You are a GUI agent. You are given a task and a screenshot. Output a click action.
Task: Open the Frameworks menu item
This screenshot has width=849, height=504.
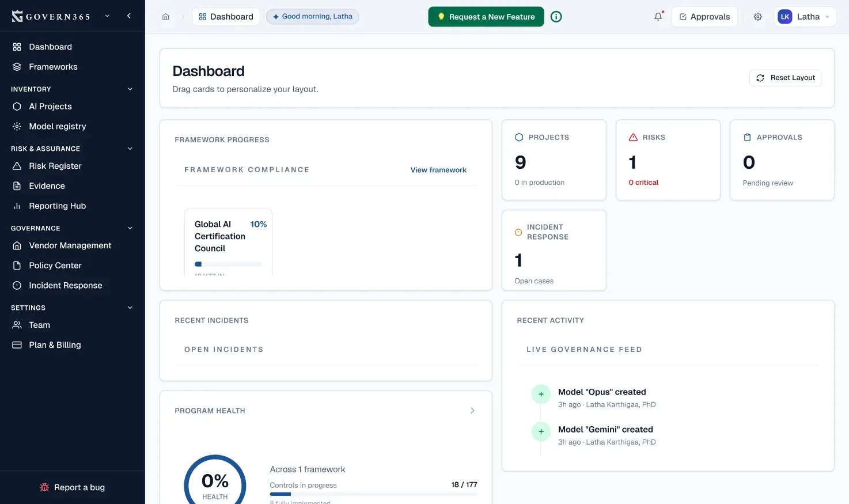click(x=53, y=67)
